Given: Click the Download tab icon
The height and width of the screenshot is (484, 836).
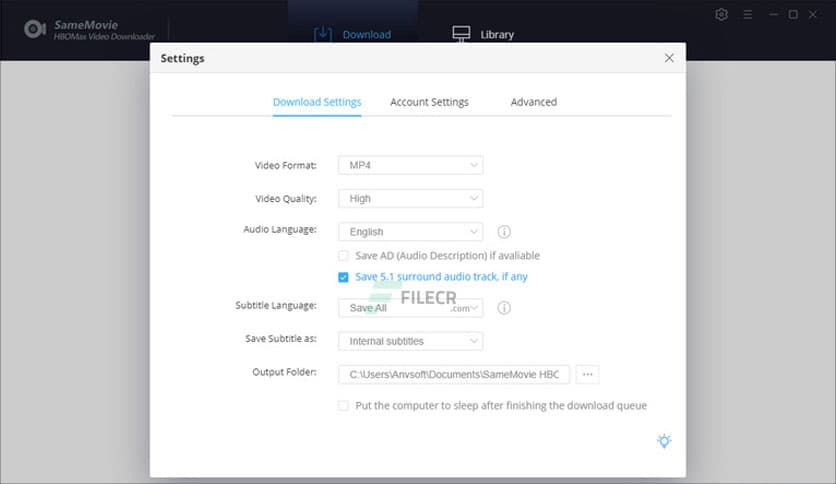Looking at the screenshot, I should tap(323, 34).
